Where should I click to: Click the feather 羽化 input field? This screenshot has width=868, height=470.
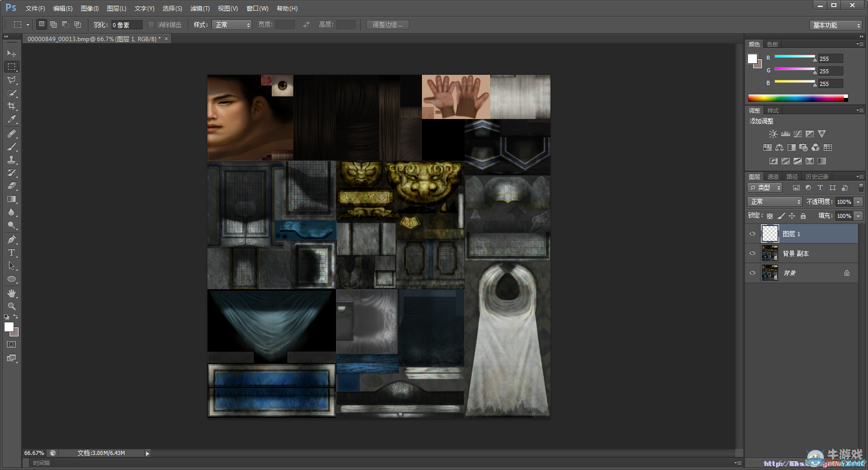coord(127,25)
